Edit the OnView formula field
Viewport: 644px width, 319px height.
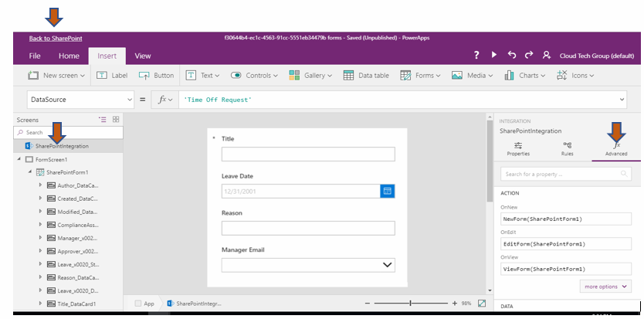tap(565, 269)
